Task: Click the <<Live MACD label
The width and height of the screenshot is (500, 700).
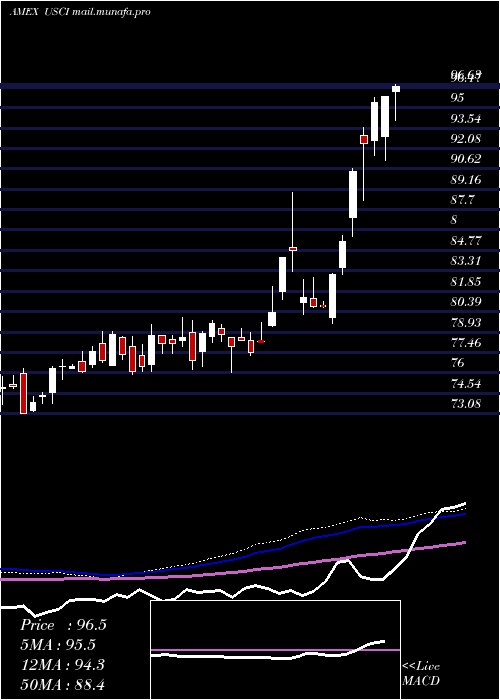Action: click(x=421, y=674)
